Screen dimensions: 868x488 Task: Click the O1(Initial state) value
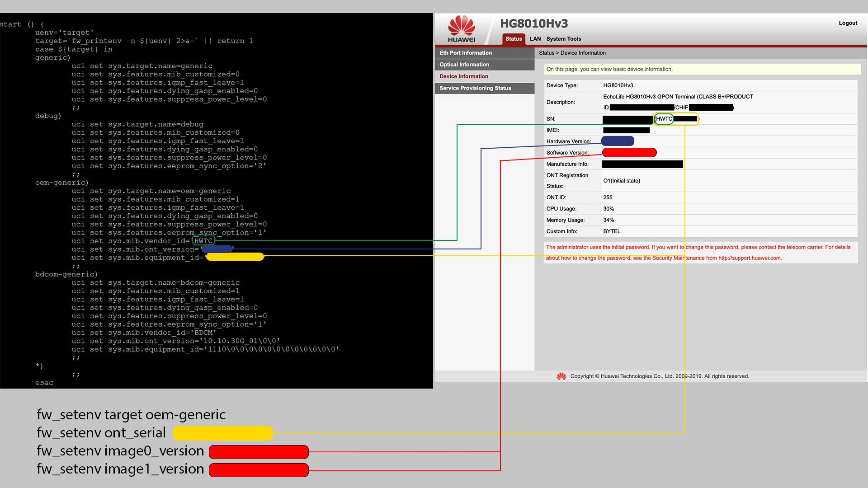tap(622, 181)
